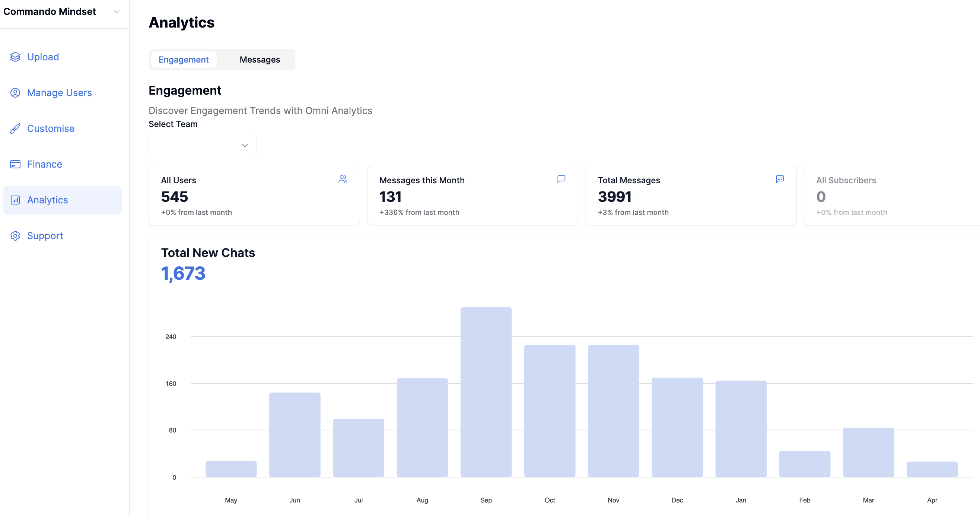Click the Customise paintbrush icon

pos(15,129)
